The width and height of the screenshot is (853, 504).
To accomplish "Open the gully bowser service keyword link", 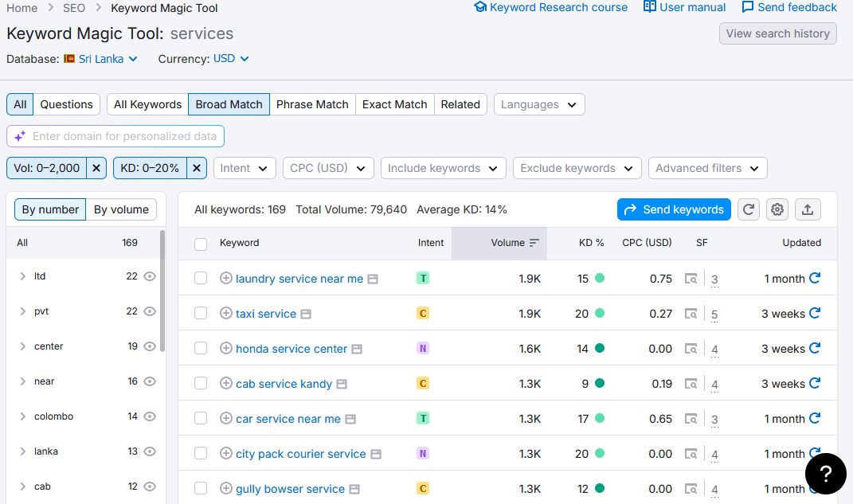I will [x=290, y=489].
